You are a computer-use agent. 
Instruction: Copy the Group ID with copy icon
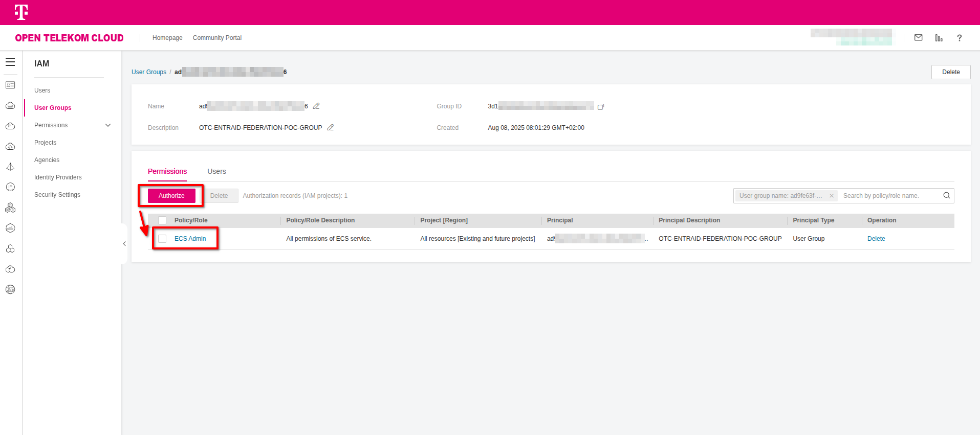(x=601, y=107)
